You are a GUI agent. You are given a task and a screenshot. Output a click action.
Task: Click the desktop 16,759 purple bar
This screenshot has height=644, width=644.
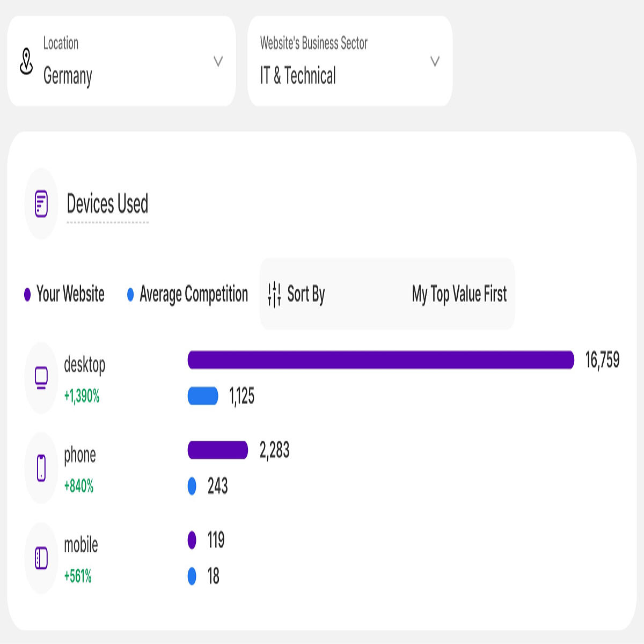(x=381, y=360)
